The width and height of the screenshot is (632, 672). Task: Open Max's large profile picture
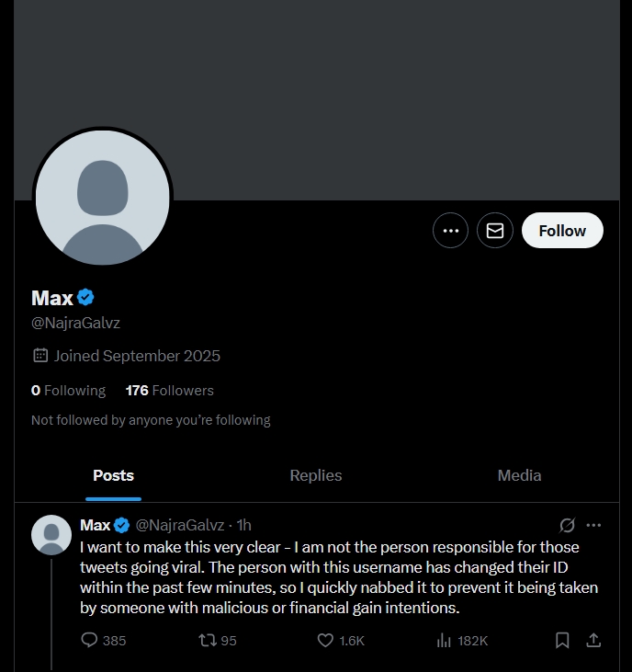(x=103, y=198)
